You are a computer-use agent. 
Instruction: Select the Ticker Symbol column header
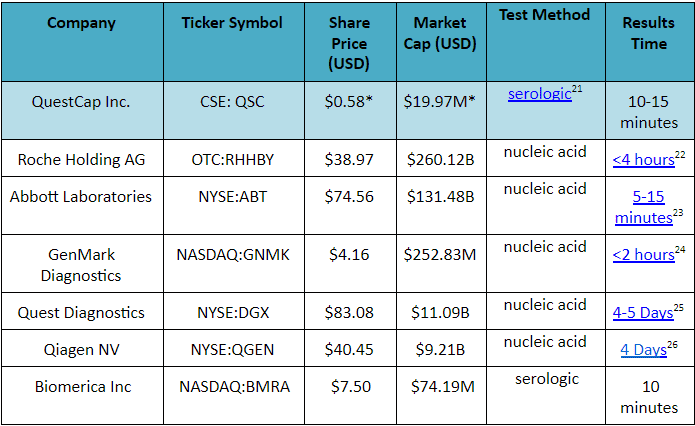(234, 42)
